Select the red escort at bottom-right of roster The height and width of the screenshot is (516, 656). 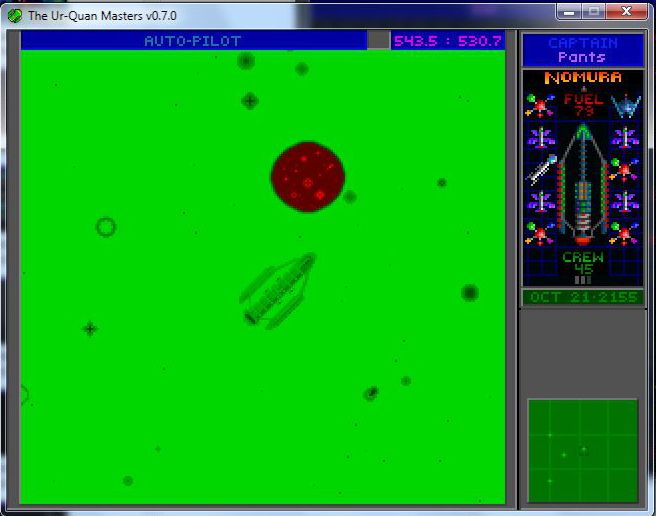[624, 234]
